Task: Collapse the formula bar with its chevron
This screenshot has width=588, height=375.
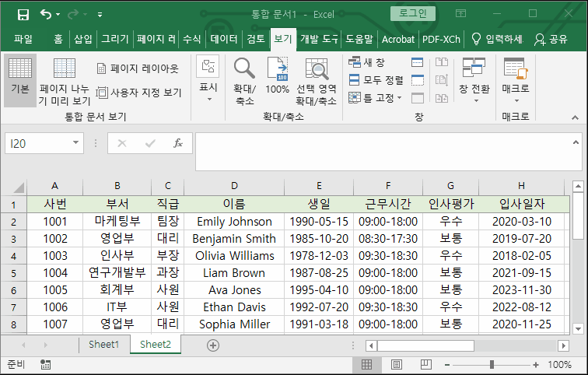Action: 576,142
